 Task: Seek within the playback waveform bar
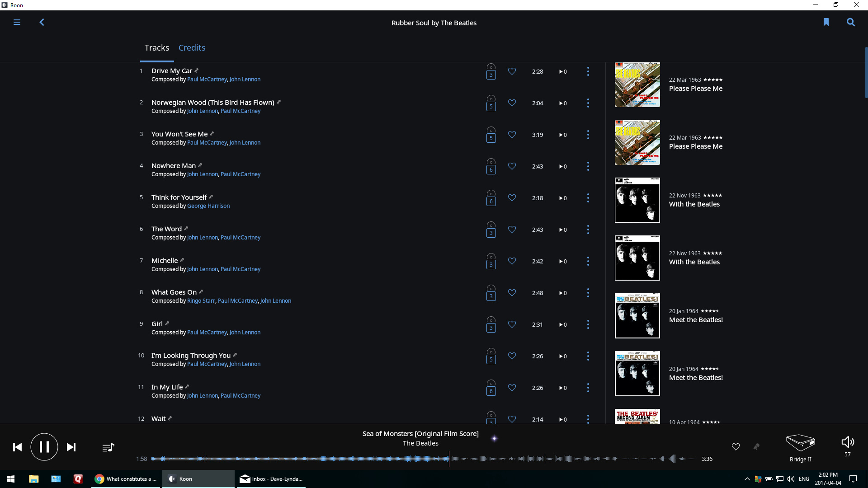[x=424, y=459]
